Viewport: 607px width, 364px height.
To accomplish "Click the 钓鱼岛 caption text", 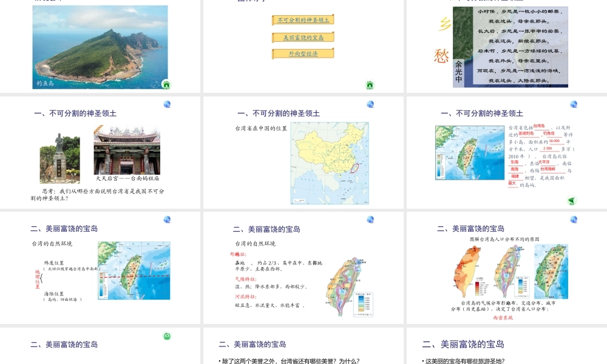I will [x=45, y=83].
